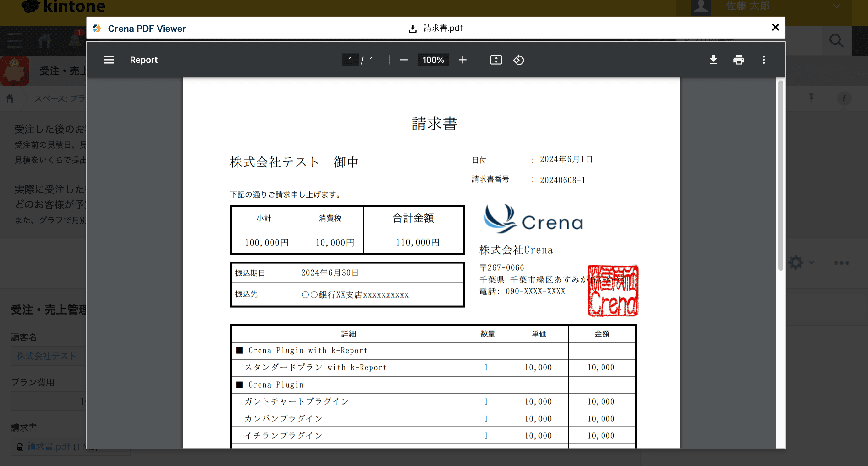Print the PDF document
Viewport: 868px width, 466px height.
click(739, 60)
